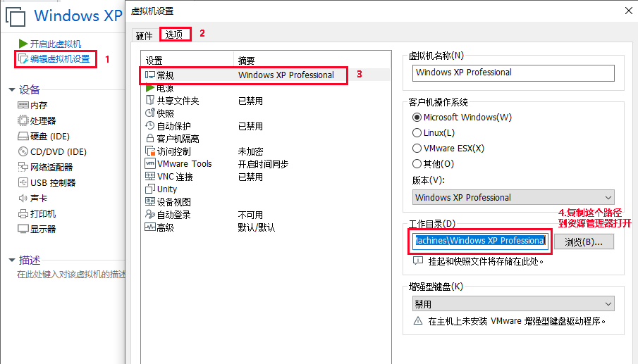Screen dimensions: 638x364
Task: Click the display (显示器) monitor icon
Action: pyautogui.click(x=23, y=229)
